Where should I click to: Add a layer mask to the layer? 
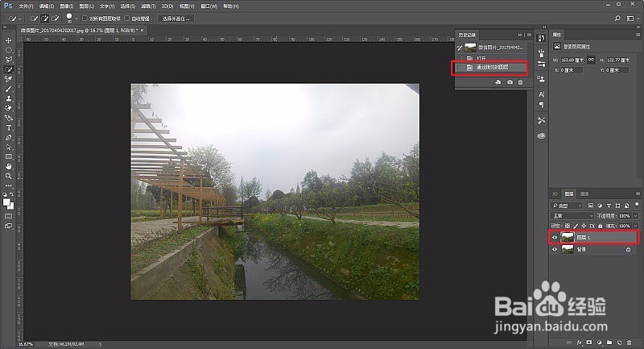[589, 343]
